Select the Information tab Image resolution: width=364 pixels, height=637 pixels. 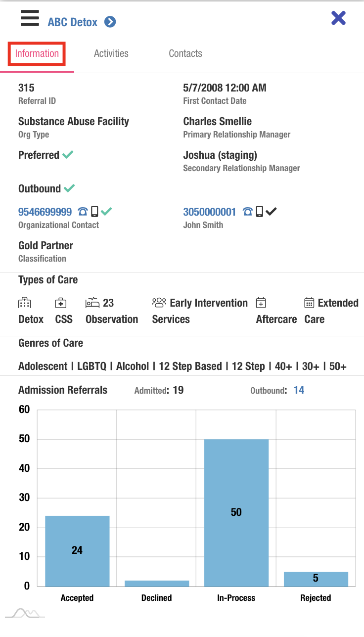(x=37, y=53)
